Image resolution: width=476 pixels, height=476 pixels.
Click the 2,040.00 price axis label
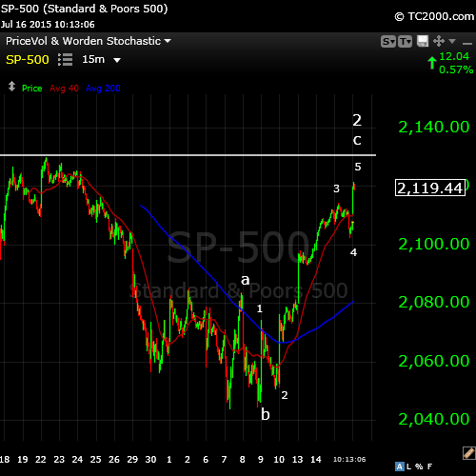(x=434, y=420)
